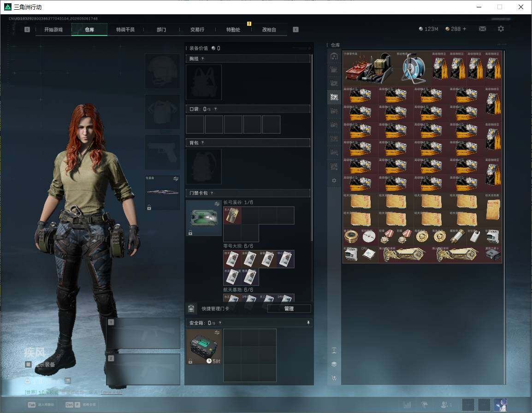This screenshot has height=413, width=532.
Task: Click the swap arrows on the safe box
Action: [x=217, y=332]
